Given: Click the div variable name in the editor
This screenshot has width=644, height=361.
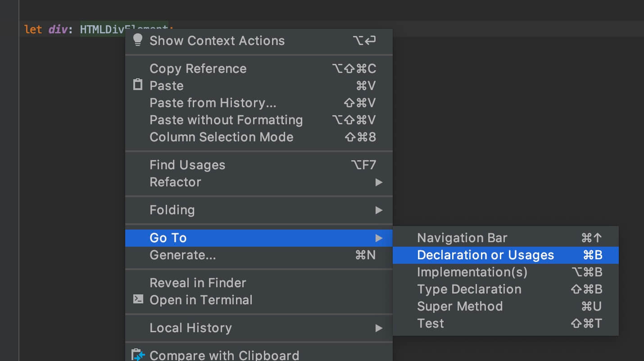Looking at the screenshot, I should point(58,29).
